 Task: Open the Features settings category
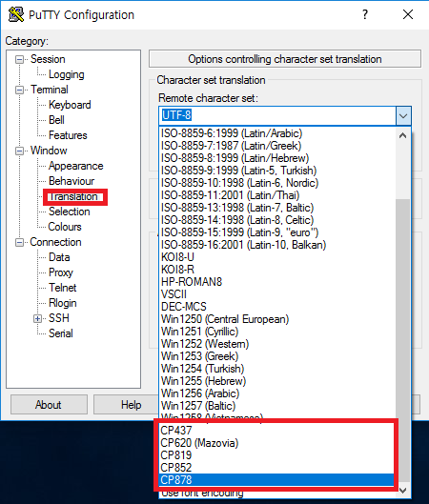68,135
